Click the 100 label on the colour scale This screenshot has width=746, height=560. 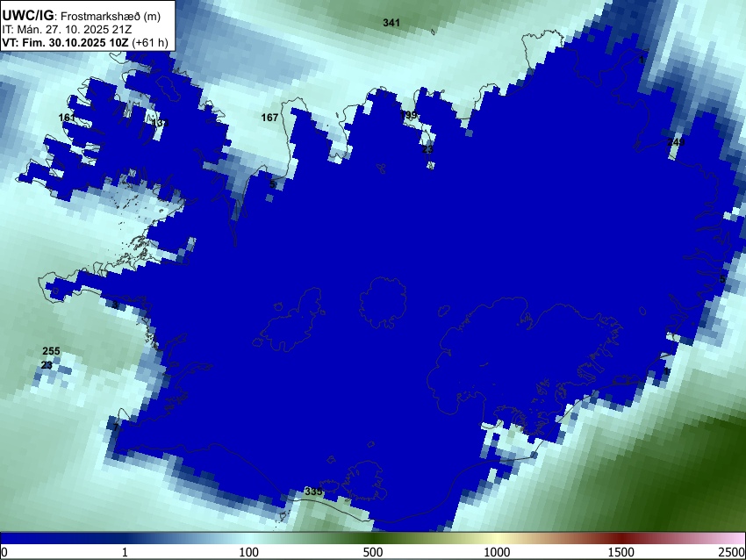(x=248, y=552)
